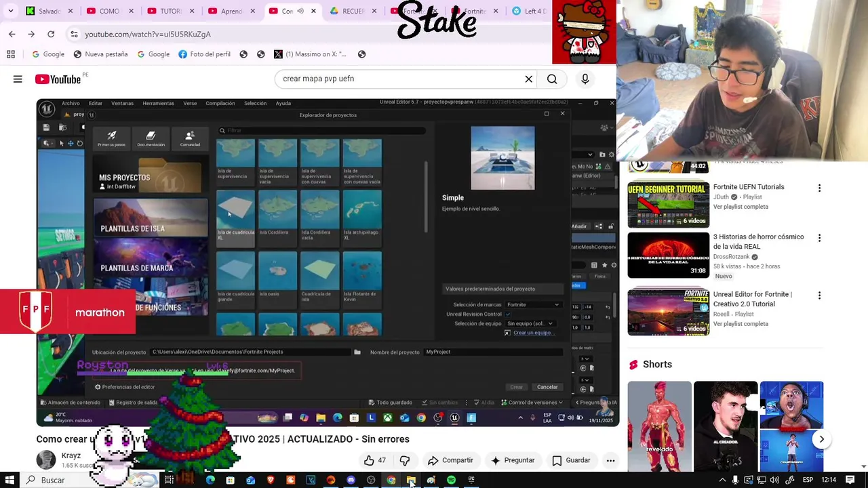The height and width of the screenshot is (488, 868).
Task: Open Ver playlist completa under Fortnite UEFN Tutorials
Action: (x=741, y=207)
